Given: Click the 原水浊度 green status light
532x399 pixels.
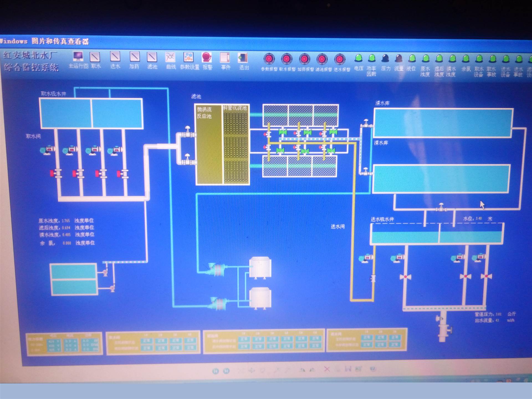Looking at the screenshot, I should (x=426, y=58).
